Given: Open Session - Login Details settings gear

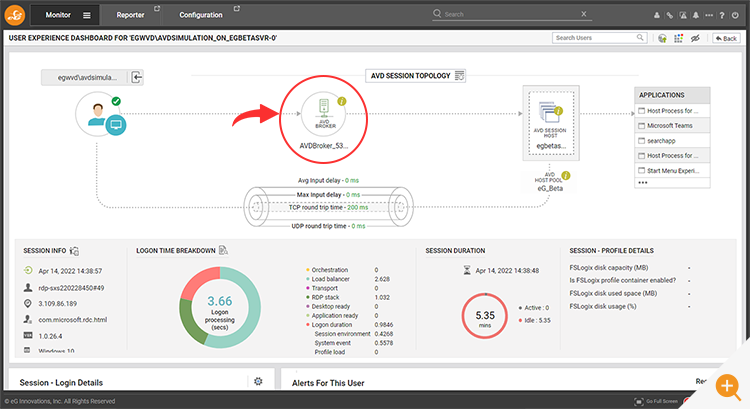Looking at the screenshot, I should click(258, 381).
